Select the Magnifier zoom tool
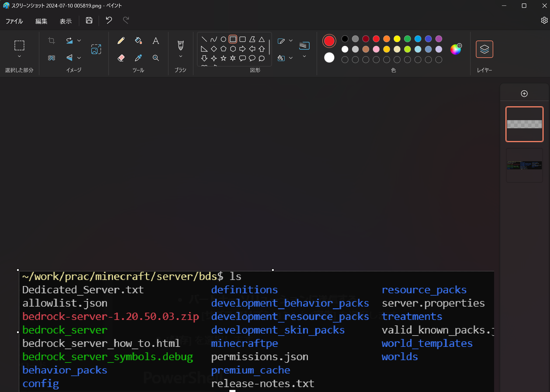 (x=156, y=58)
